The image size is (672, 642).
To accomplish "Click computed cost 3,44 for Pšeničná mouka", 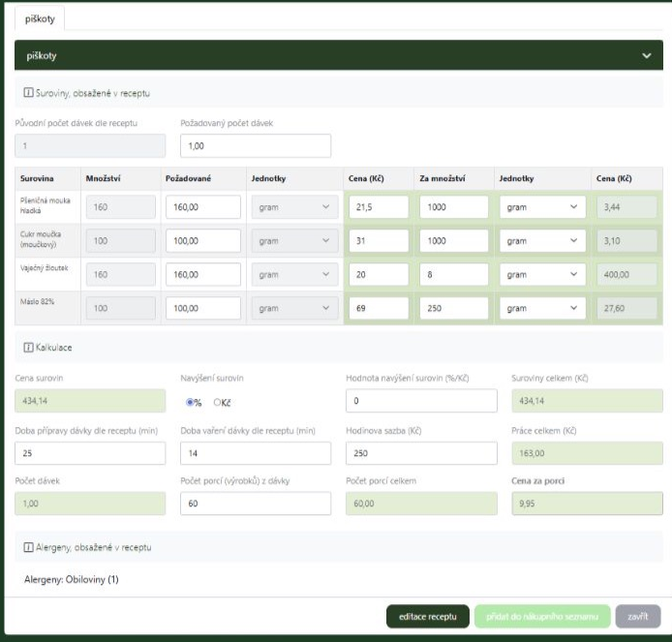I will coord(626,207).
